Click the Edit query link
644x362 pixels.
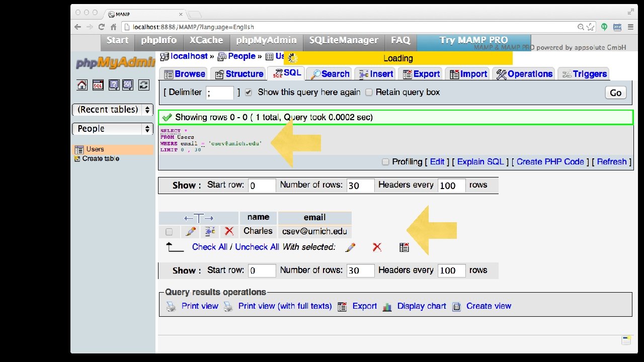pos(437,162)
